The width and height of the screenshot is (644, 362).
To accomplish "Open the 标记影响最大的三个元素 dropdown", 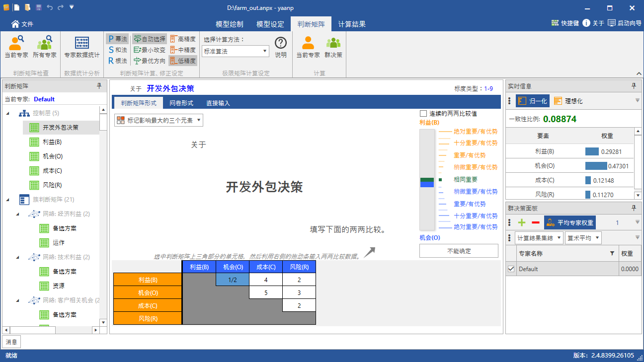I will coord(159,120).
